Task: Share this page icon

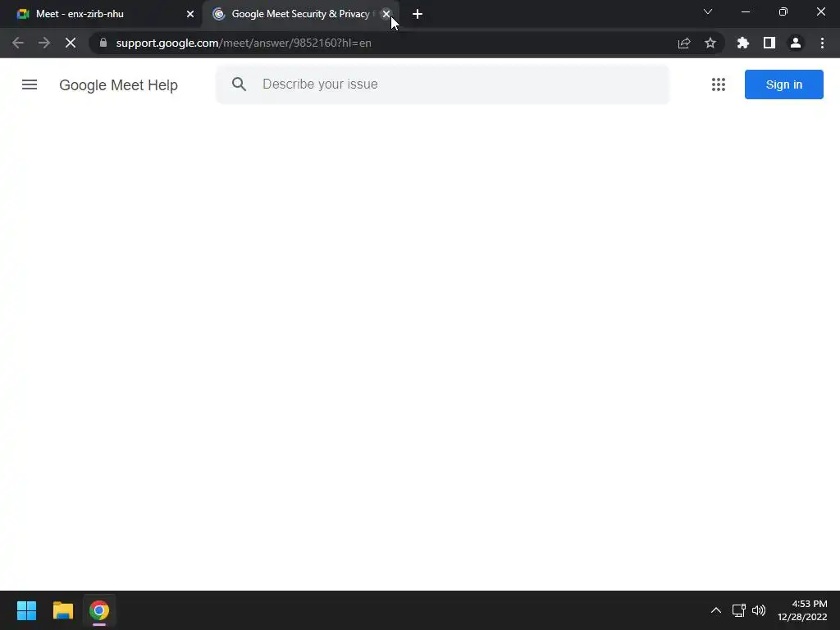Action: pyautogui.click(x=684, y=43)
